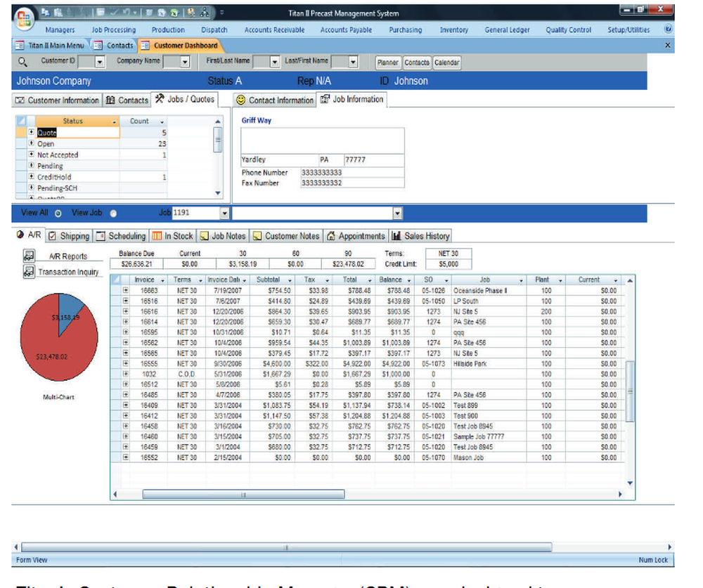This screenshot has width=703, height=588.
Task: Click select-all box of invoice grid
Action: click(x=116, y=280)
